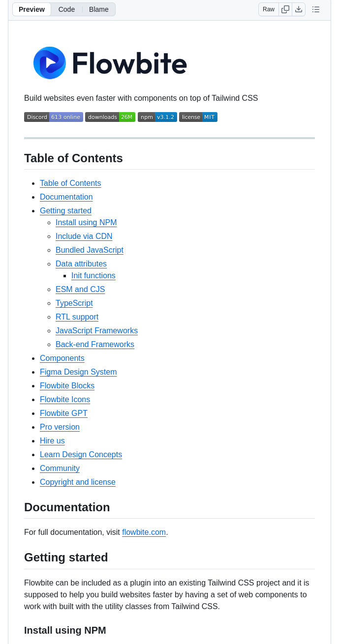Select the Preview tab
This screenshot has height=644, width=339.
pyautogui.click(x=31, y=9)
